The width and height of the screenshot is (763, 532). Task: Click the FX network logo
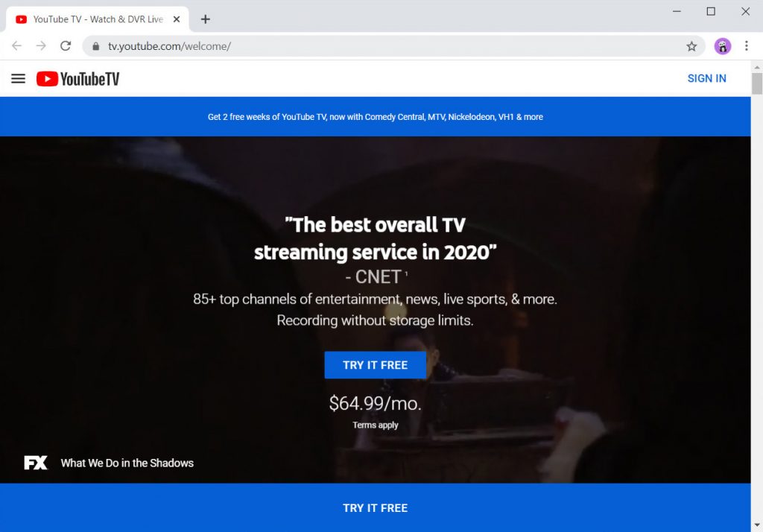click(36, 463)
